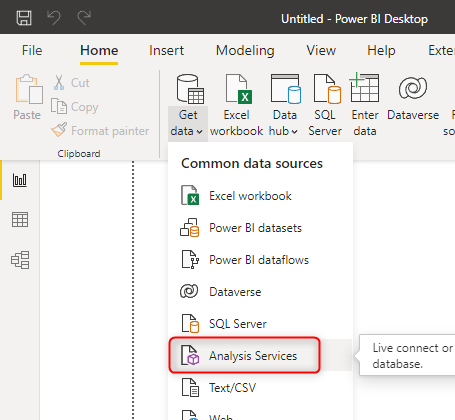Switch to the Insert ribbon tab
The image size is (455, 420).
pos(166,51)
